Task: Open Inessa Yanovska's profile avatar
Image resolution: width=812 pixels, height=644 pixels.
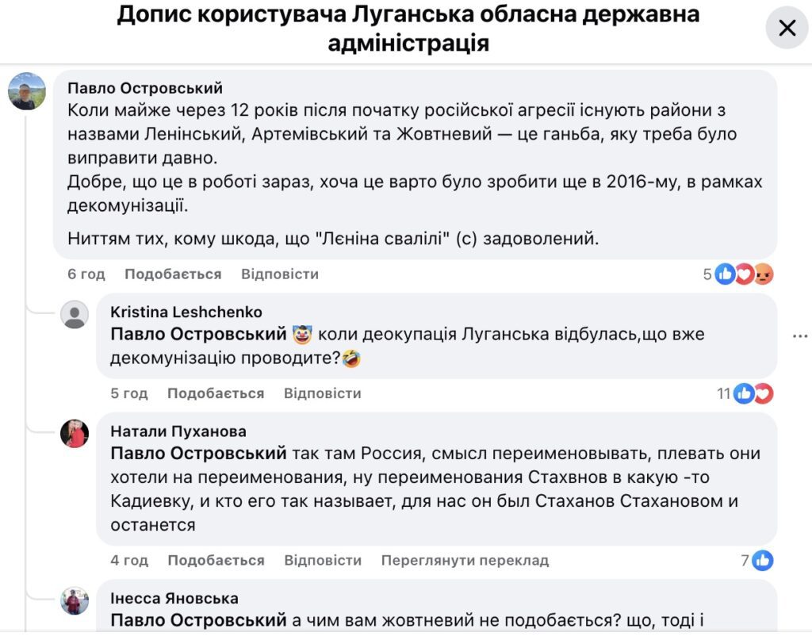Action: [75, 601]
